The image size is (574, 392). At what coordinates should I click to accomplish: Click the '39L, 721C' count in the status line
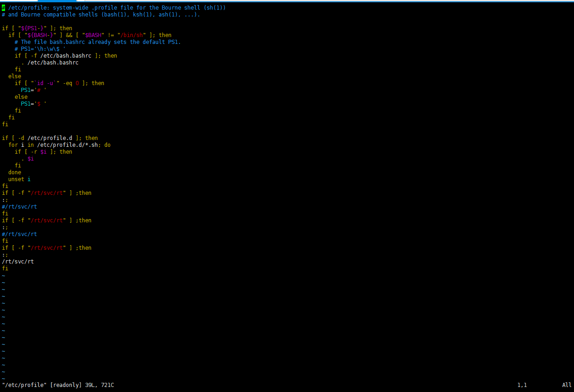click(x=100, y=385)
